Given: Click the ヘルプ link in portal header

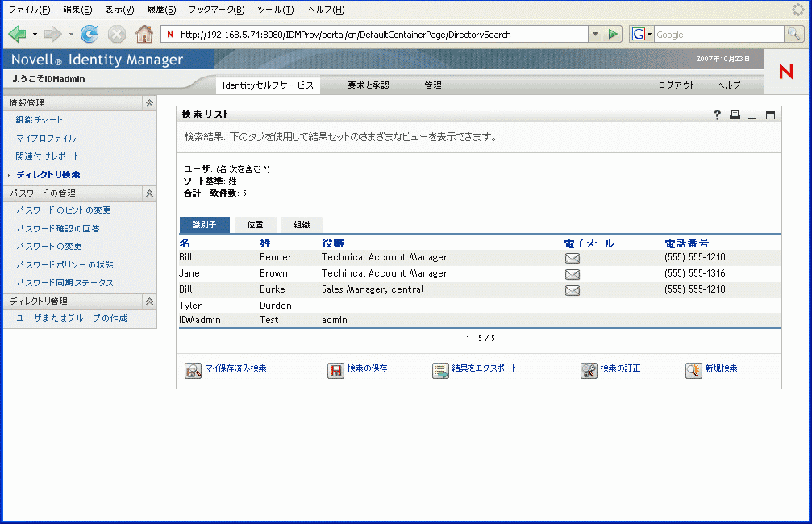Looking at the screenshot, I should point(729,85).
